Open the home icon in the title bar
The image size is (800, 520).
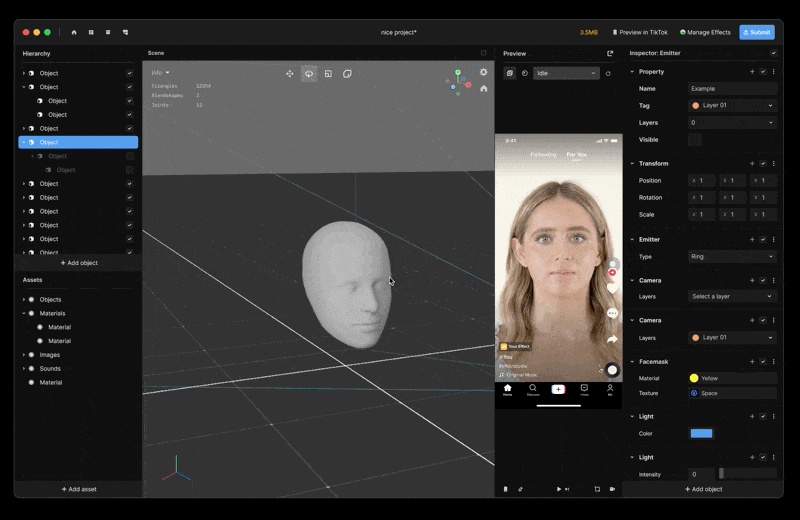[x=74, y=32]
